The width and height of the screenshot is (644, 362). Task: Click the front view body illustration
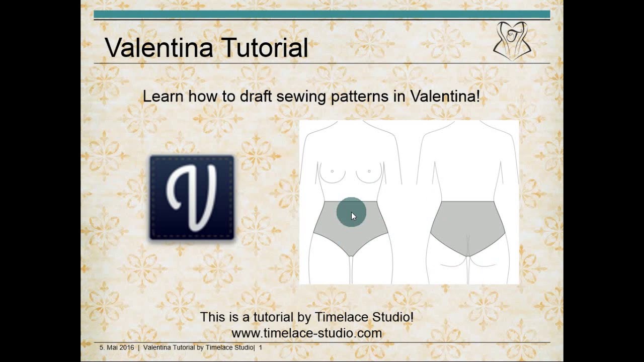tap(351, 202)
